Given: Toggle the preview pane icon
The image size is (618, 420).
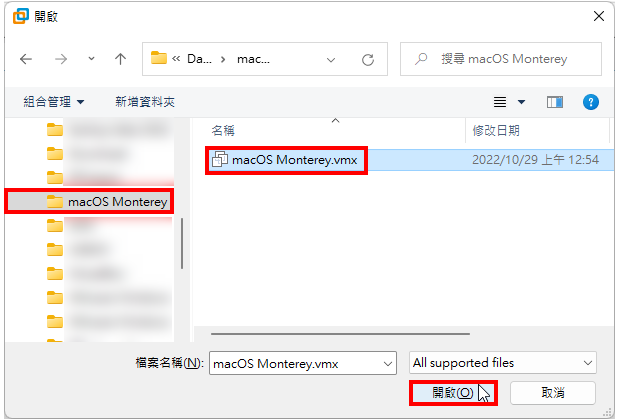Looking at the screenshot, I should click(x=555, y=102).
